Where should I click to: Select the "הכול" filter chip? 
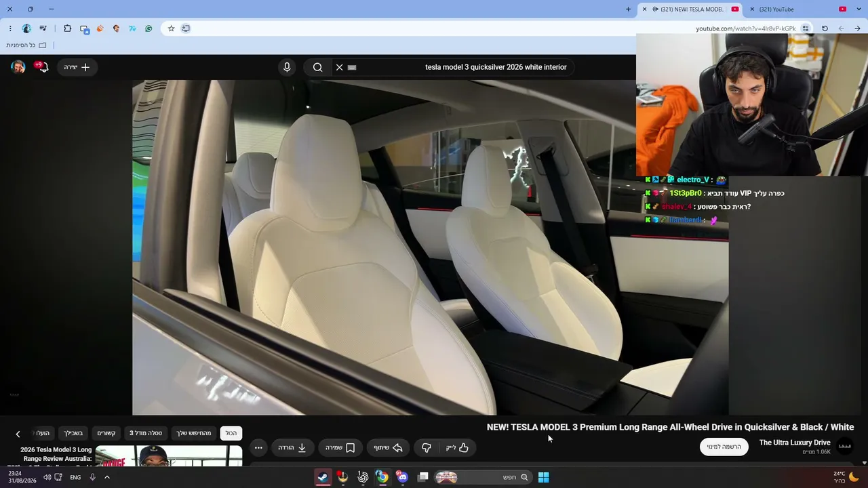pyautogui.click(x=231, y=433)
